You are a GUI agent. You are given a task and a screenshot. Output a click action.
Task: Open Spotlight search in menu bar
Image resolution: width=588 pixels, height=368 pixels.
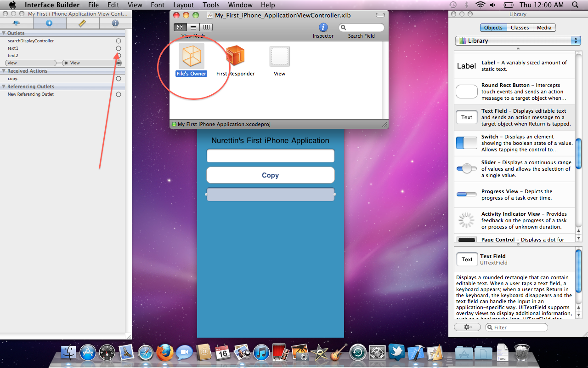(575, 5)
